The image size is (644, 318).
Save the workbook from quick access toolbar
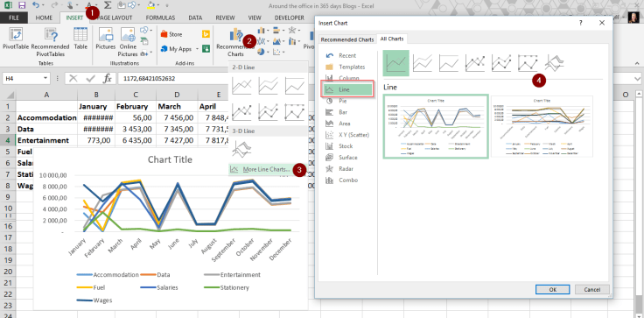click(22, 6)
